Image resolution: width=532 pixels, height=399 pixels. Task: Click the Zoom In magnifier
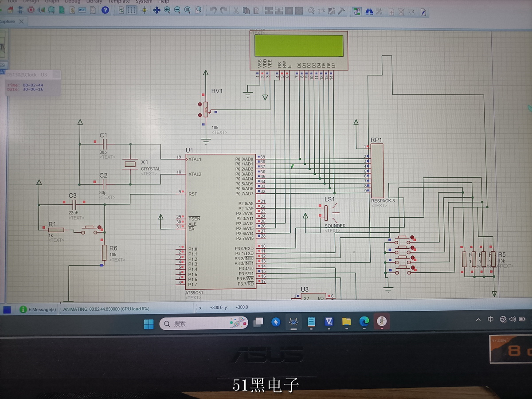167,10
